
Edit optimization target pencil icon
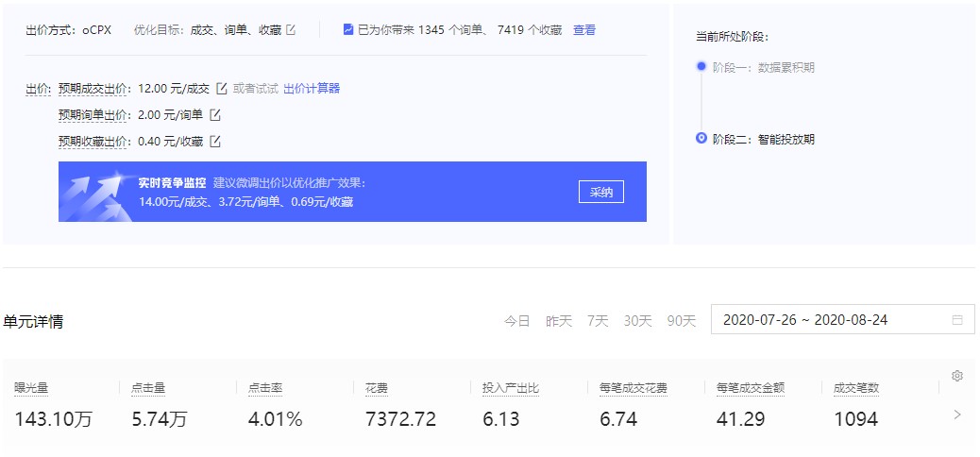(x=291, y=29)
